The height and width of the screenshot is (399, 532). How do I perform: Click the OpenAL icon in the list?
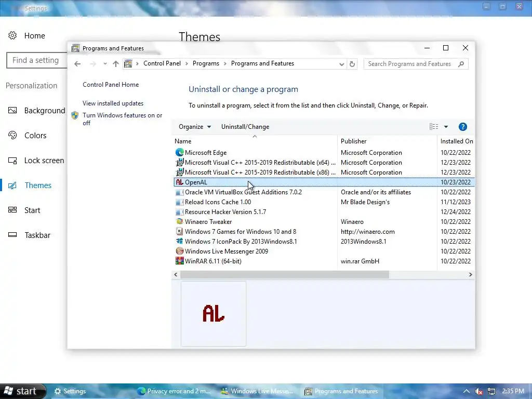coord(179,182)
